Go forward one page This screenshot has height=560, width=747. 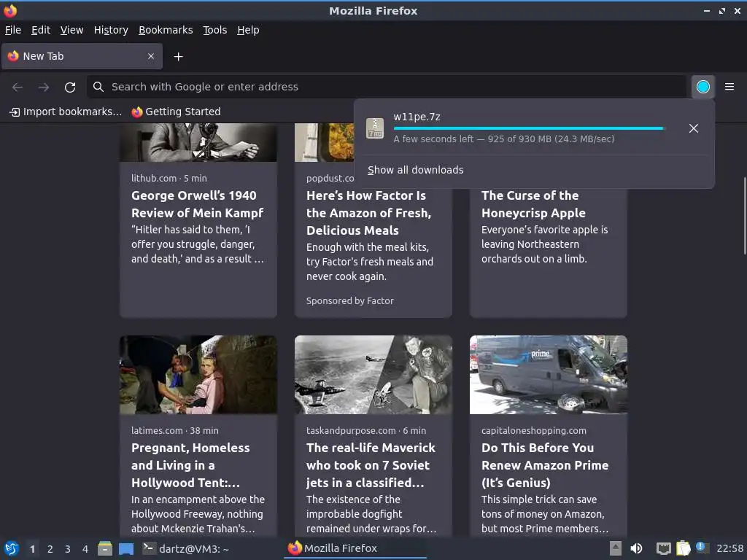(44, 87)
